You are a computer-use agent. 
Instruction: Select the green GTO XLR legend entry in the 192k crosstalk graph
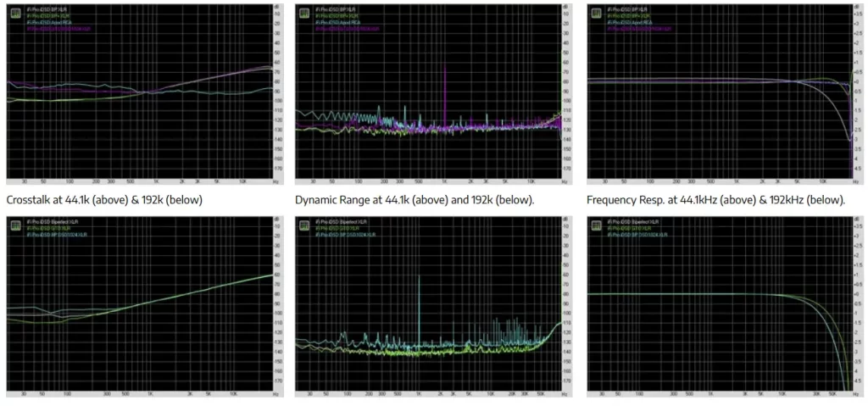(x=46, y=228)
